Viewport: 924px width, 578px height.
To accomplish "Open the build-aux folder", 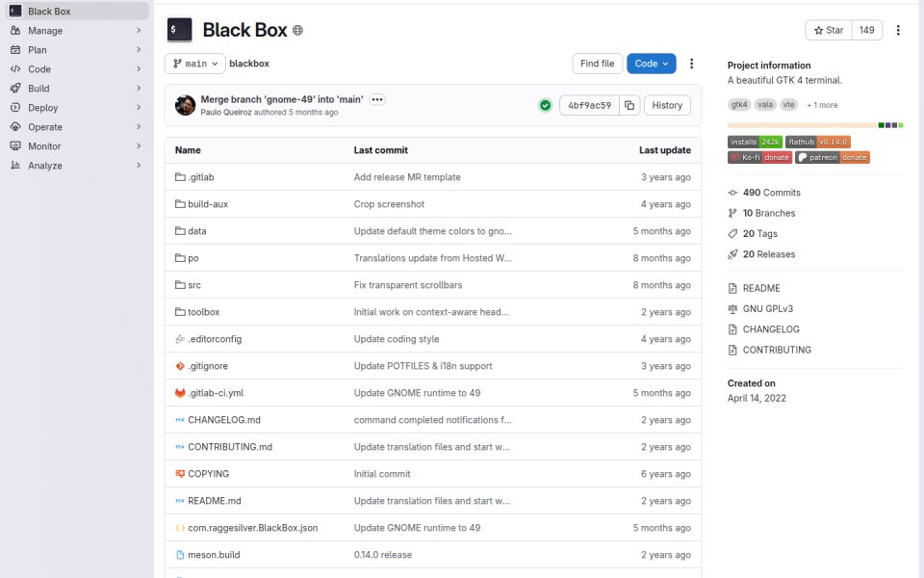I will click(208, 204).
